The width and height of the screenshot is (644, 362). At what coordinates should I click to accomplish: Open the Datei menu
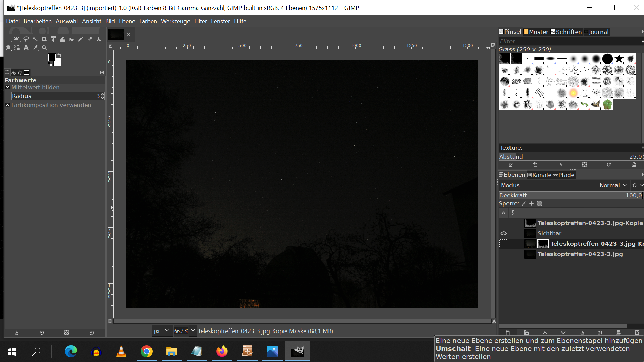13,21
